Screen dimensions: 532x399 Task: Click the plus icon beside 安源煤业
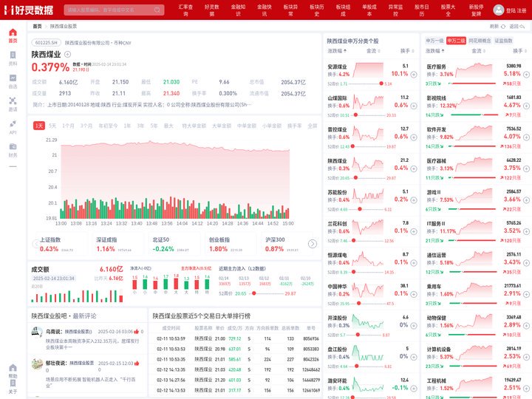coord(414,75)
